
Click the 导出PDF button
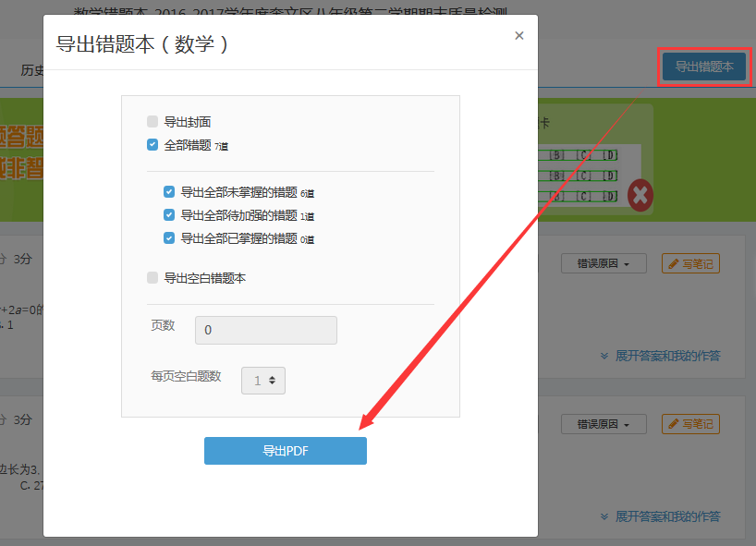(286, 451)
